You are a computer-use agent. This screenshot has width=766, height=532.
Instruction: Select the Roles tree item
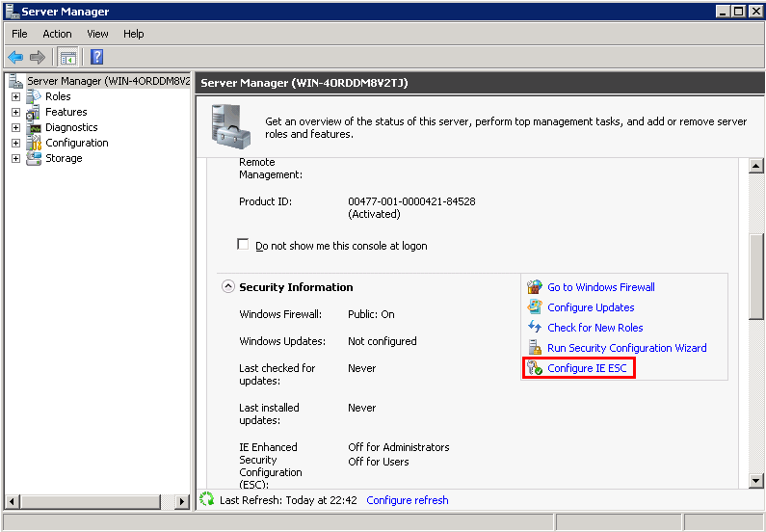pos(58,96)
